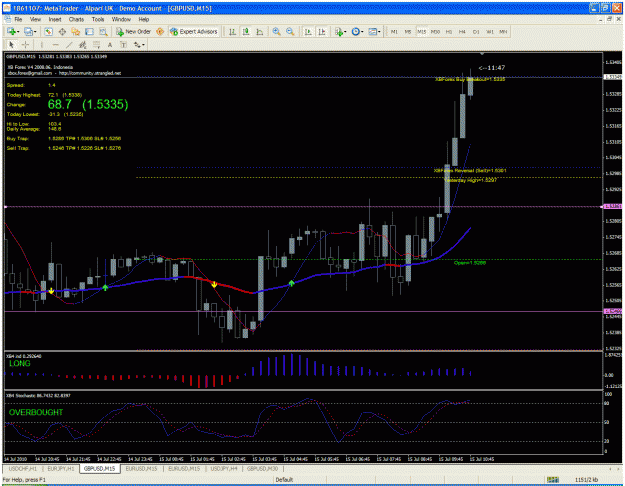Open the Periods clock dropdown
Image resolution: width=625 pixels, height=486 pixels.
357,31
